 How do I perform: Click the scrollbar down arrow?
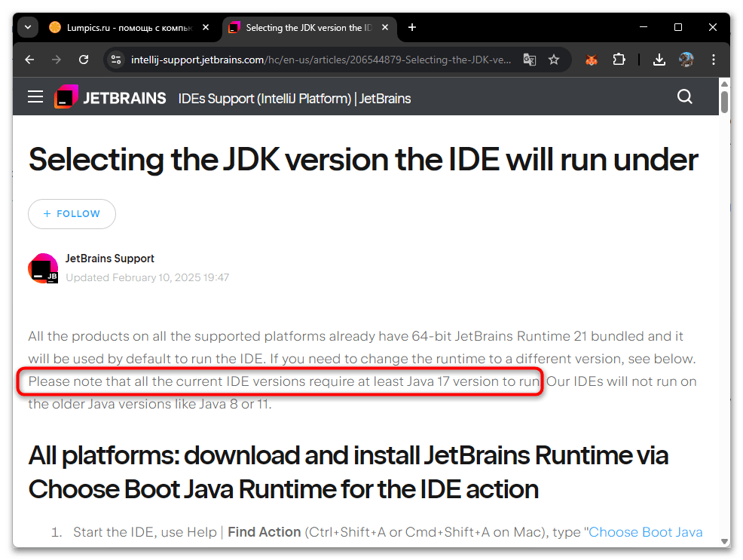pyautogui.click(x=724, y=541)
